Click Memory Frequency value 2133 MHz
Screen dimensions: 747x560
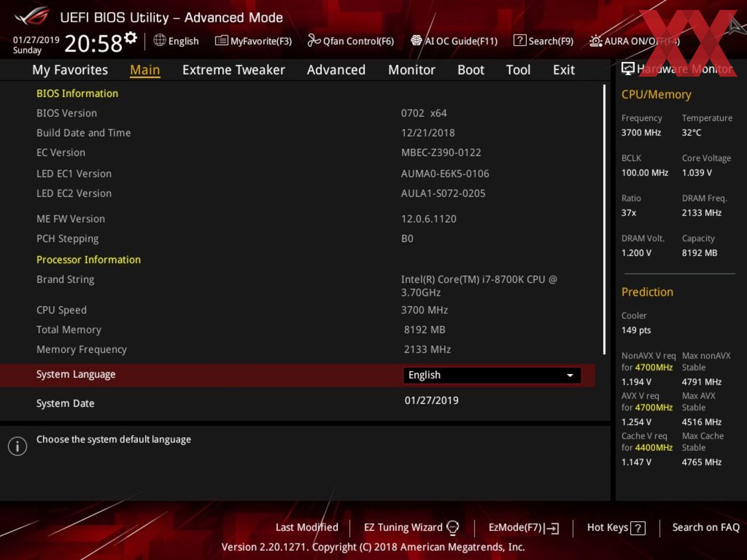427,350
